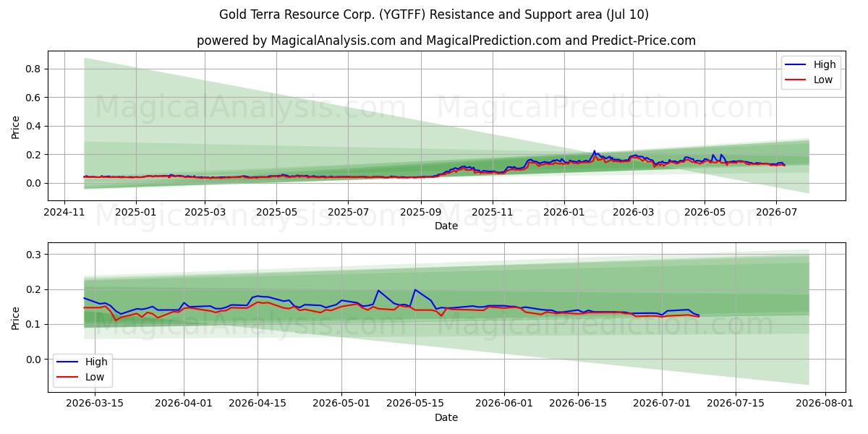Click the bottom chart x-axis label '2026-07-01'
This screenshot has height=434, width=868.
point(662,404)
